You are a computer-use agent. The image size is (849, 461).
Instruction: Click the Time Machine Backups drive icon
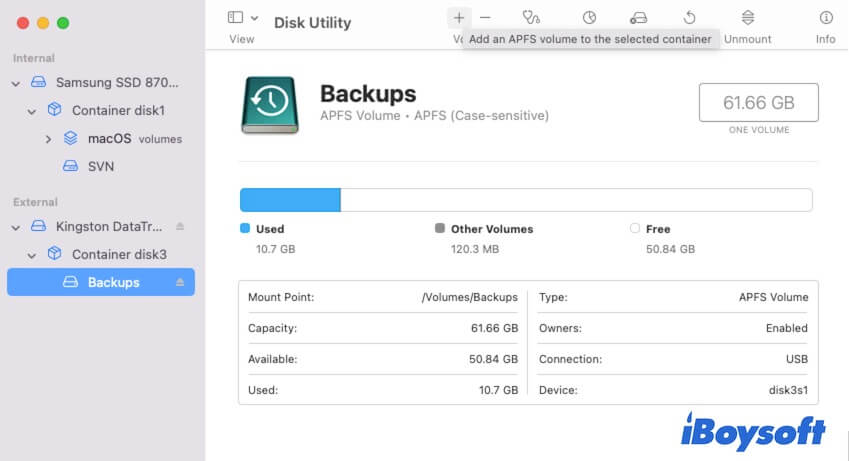tap(268, 105)
